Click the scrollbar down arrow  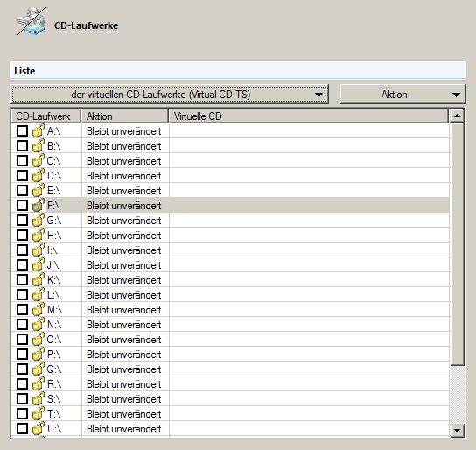[x=457, y=430]
